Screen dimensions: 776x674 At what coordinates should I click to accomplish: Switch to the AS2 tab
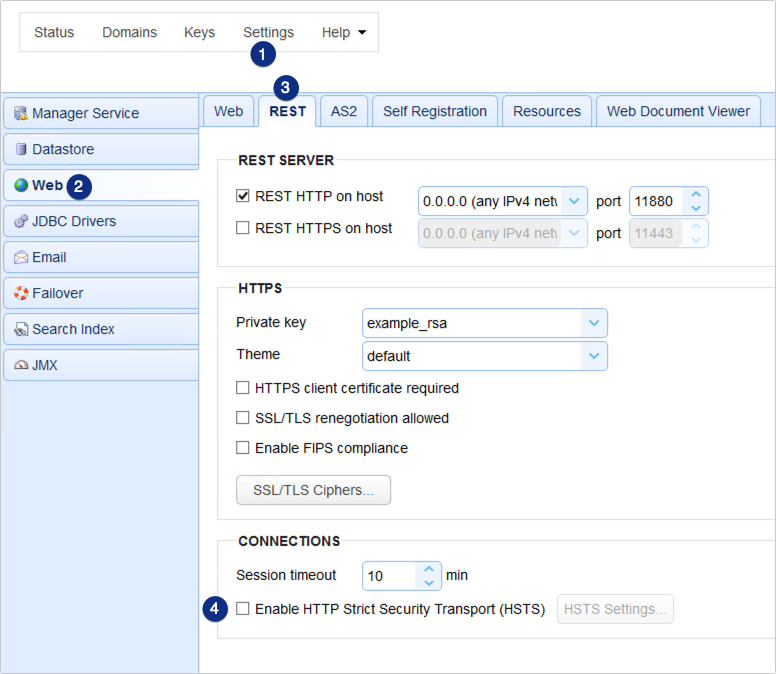click(343, 111)
